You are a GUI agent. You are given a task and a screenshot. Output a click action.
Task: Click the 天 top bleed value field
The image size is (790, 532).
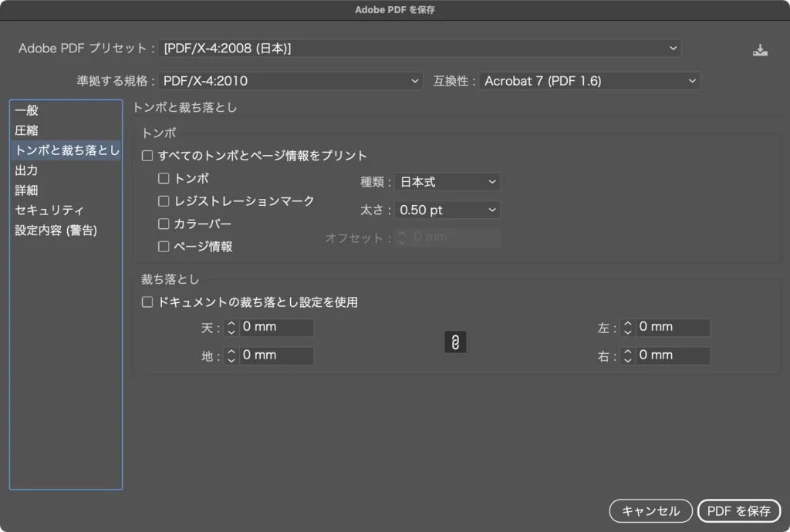coord(276,327)
